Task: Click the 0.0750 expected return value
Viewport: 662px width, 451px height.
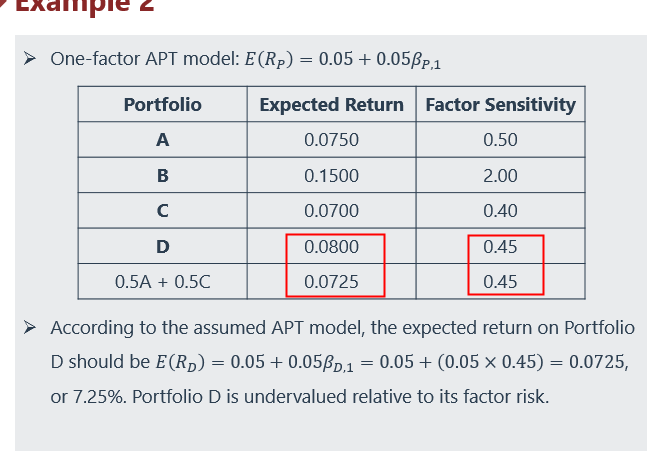Action: [331, 140]
